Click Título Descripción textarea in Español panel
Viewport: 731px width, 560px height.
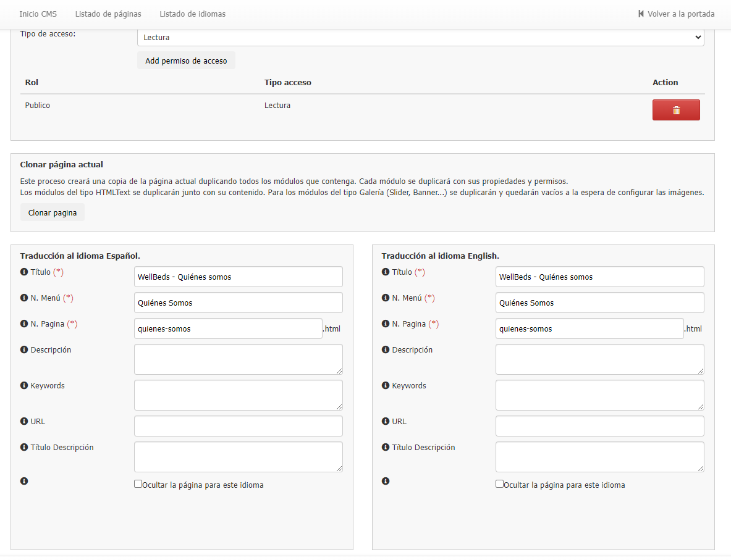(x=239, y=457)
